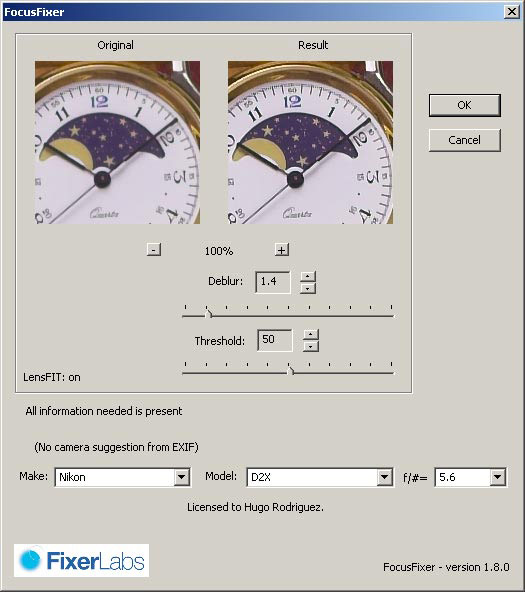Open the Make dropdown showing Nikon

pos(182,477)
